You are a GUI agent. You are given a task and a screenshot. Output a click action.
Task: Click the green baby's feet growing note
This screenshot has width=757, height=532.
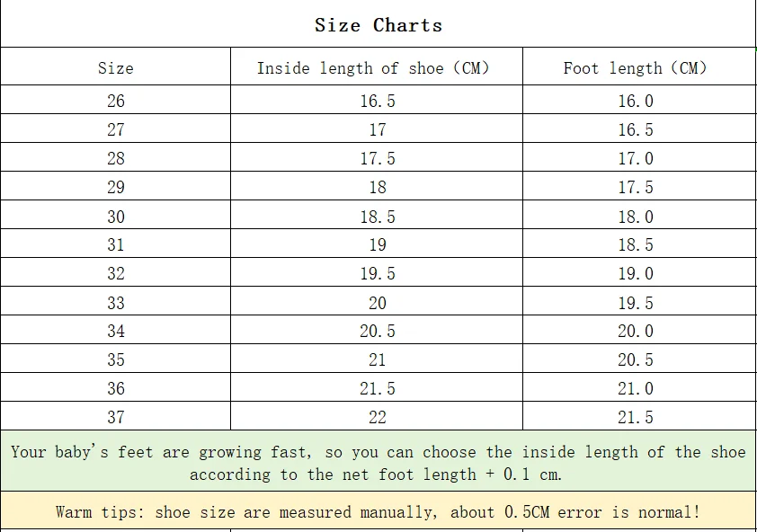click(378, 460)
